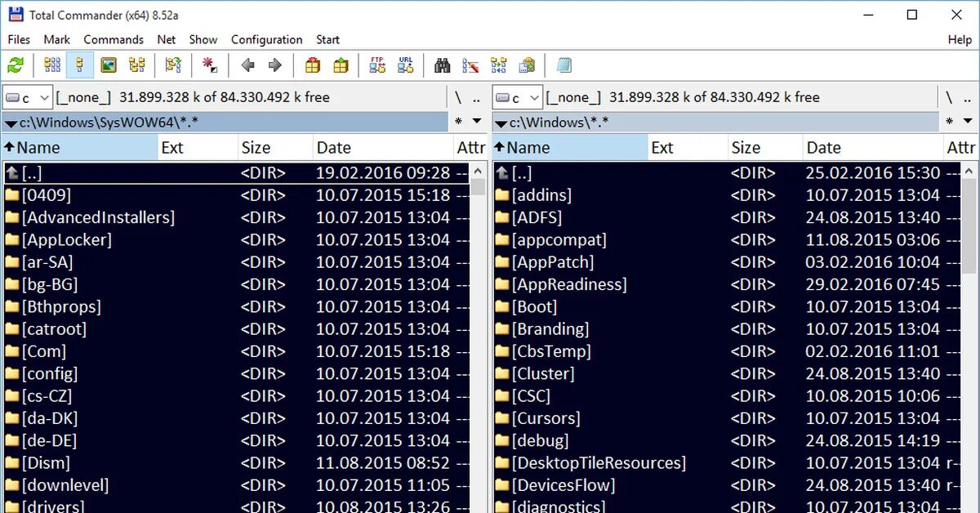Click the synchronize directories icon

(499, 65)
